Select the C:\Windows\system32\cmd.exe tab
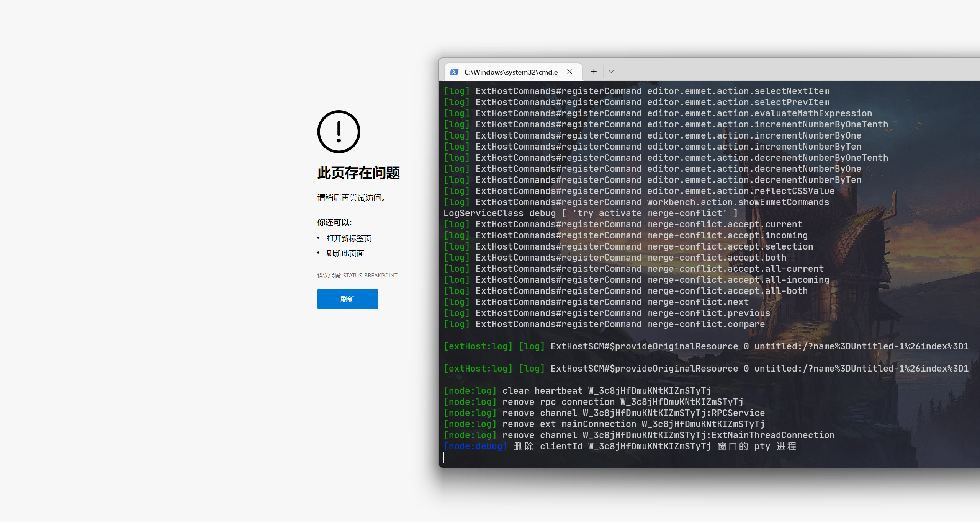This screenshot has width=980, height=522. 513,72
